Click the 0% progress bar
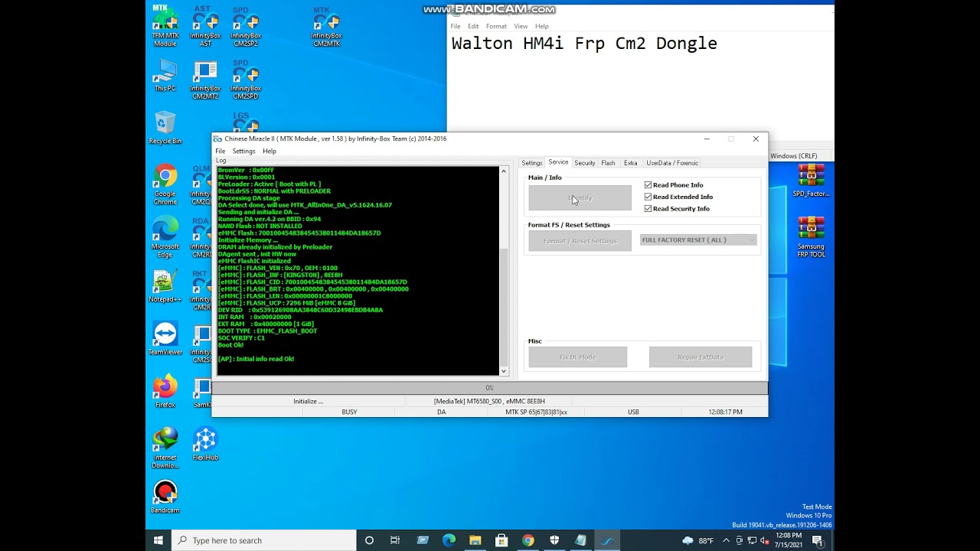The image size is (980, 551). click(x=489, y=388)
